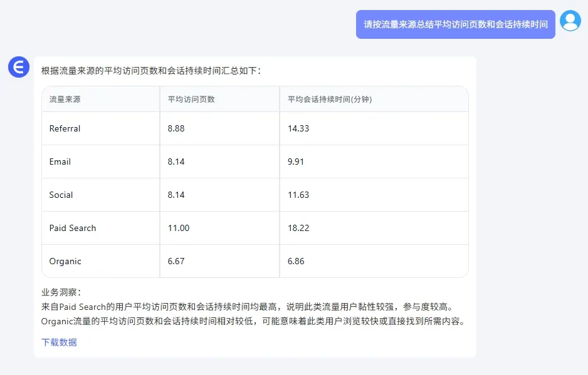Image resolution: width=588 pixels, height=375 pixels.
Task: Click Organic's page count 6.67
Action: pyautogui.click(x=176, y=261)
